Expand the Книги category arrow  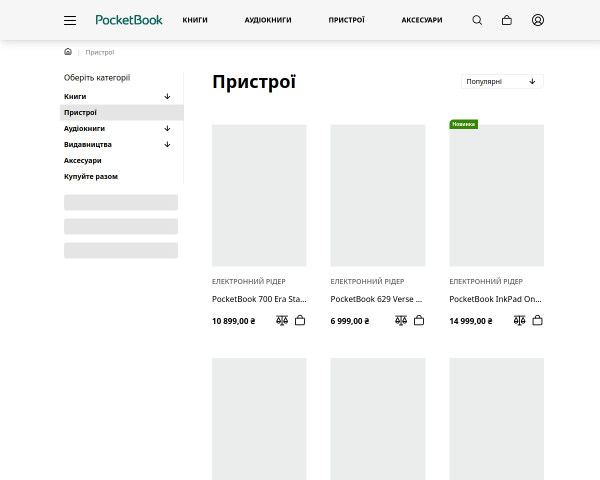tap(167, 96)
